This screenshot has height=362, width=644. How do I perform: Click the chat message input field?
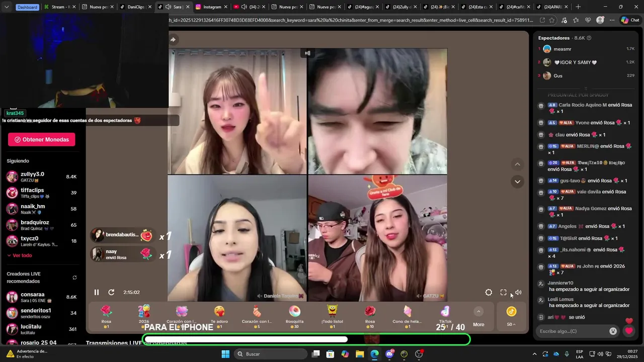tap(572, 331)
